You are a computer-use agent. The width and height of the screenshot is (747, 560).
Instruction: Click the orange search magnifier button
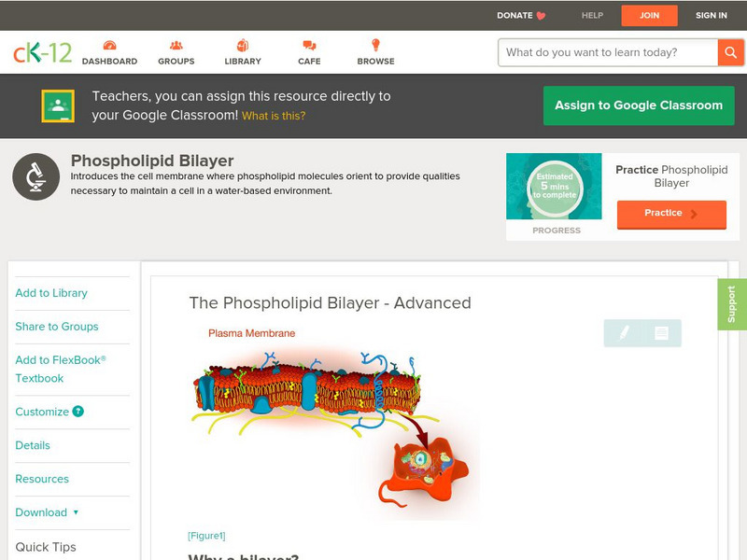pos(730,52)
